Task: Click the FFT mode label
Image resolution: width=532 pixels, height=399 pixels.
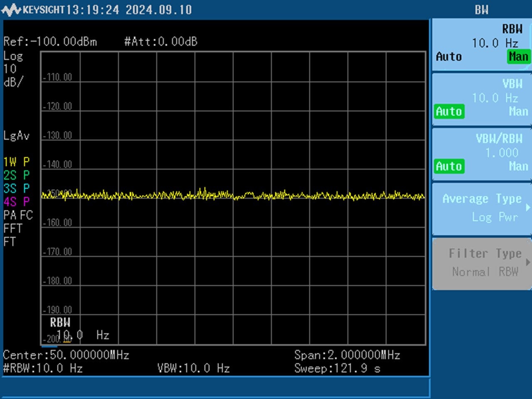Action: pos(12,228)
